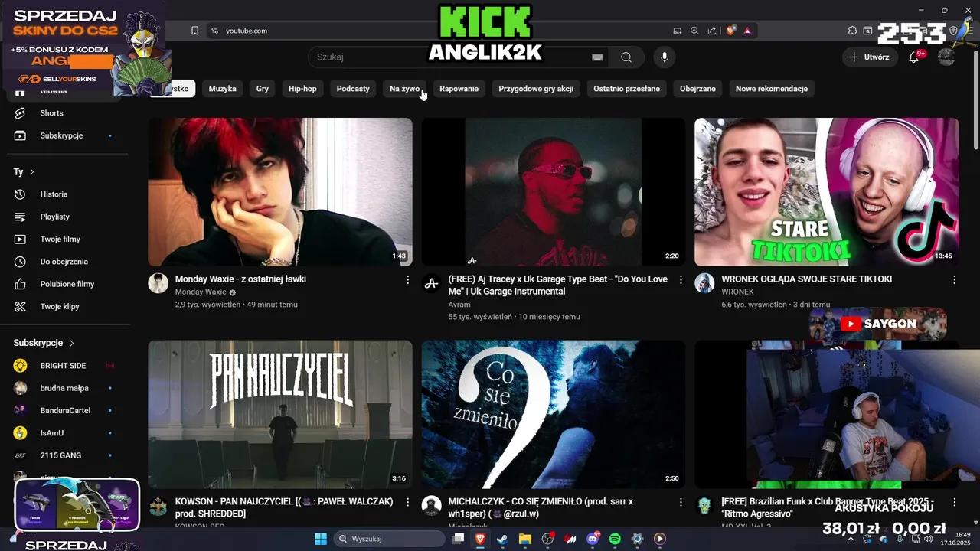Select the Podcasty filter chip

point(353,89)
